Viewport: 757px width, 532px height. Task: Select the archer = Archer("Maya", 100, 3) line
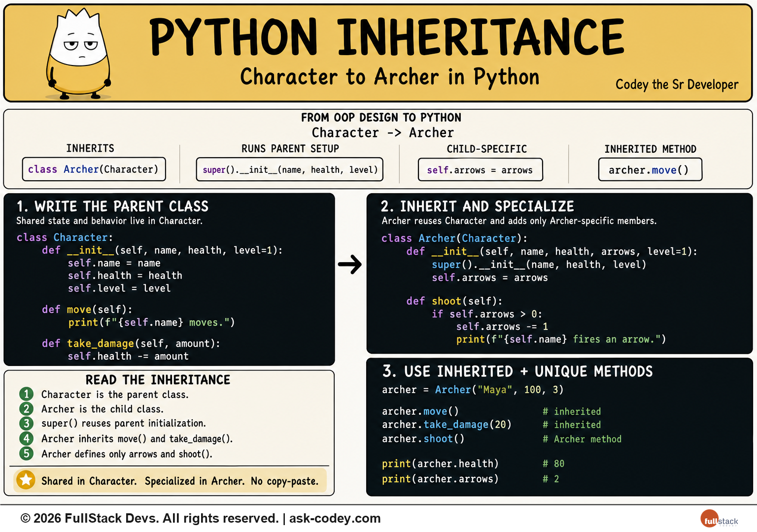[473, 390]
